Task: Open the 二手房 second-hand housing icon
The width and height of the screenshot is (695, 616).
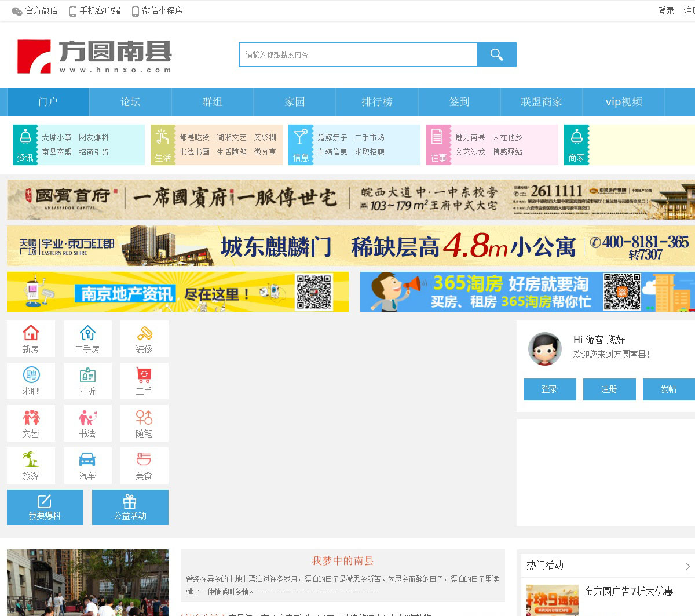Action: tap(87, 339)
